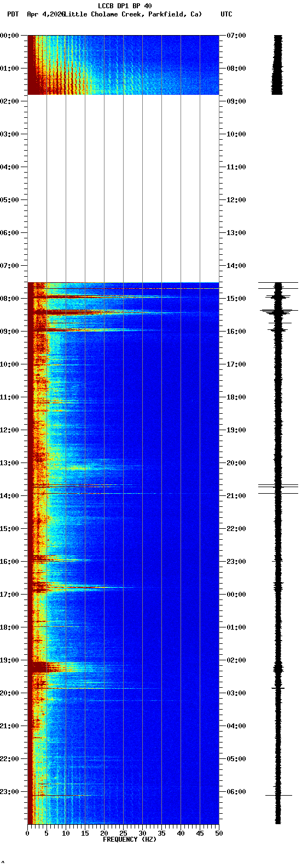
Task: Click the right-axis '21:00' UTC time label
Action: click(x=236, y=496)
